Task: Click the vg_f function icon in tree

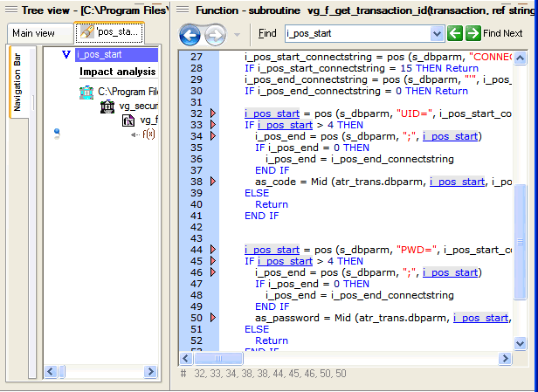Action: tap(128, 120)
